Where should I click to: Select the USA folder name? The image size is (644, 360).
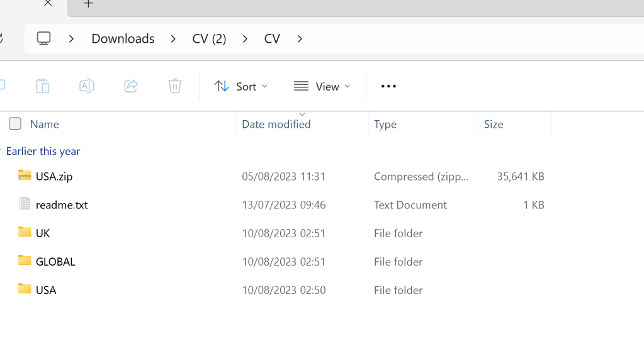(46, 290)
